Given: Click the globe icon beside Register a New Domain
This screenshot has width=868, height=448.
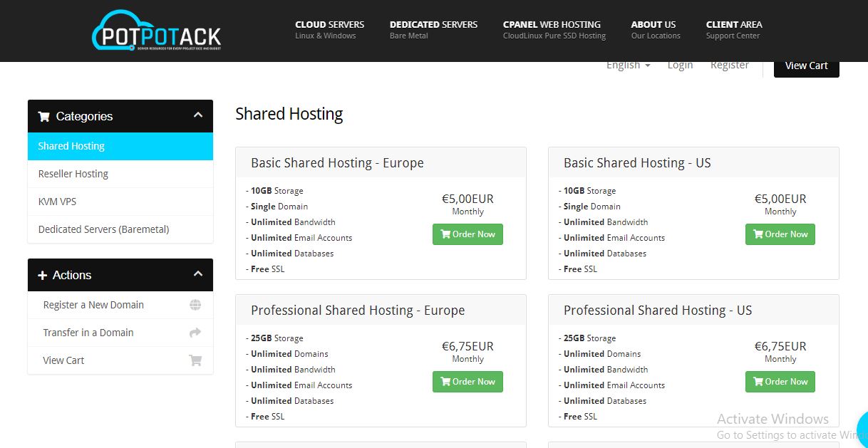Looking at the screenshot, I should (x=195, y=305).
